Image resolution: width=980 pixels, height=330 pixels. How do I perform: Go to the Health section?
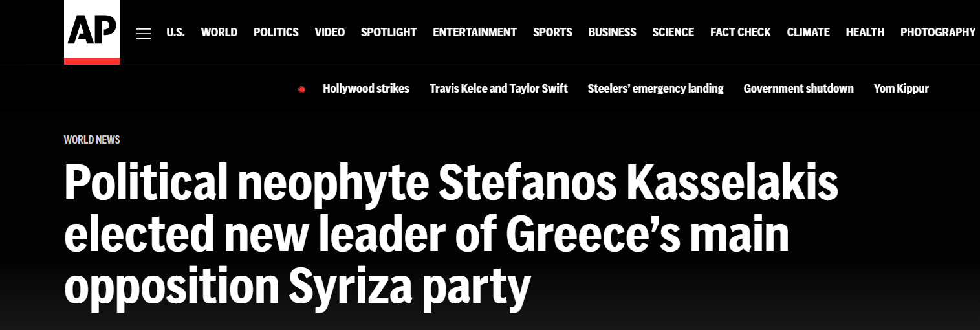click(865, 32)
